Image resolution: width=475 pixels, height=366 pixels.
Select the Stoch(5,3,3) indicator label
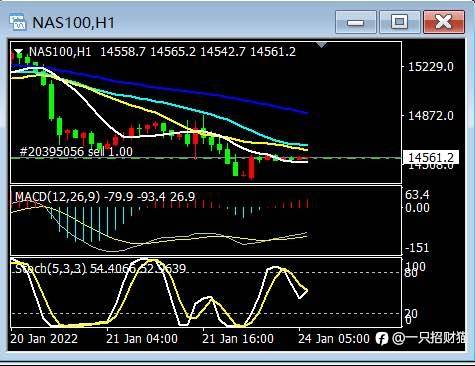(50, 268)
